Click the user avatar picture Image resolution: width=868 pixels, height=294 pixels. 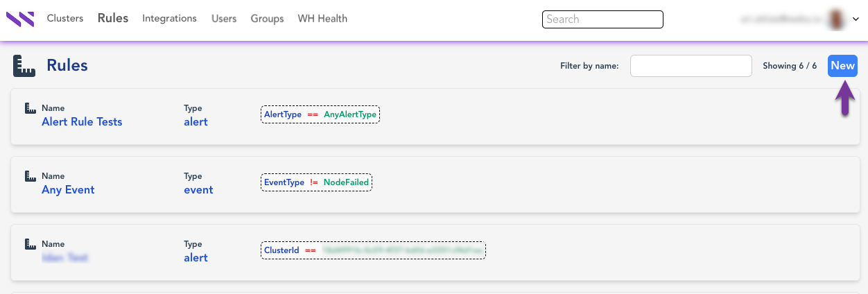836,19
